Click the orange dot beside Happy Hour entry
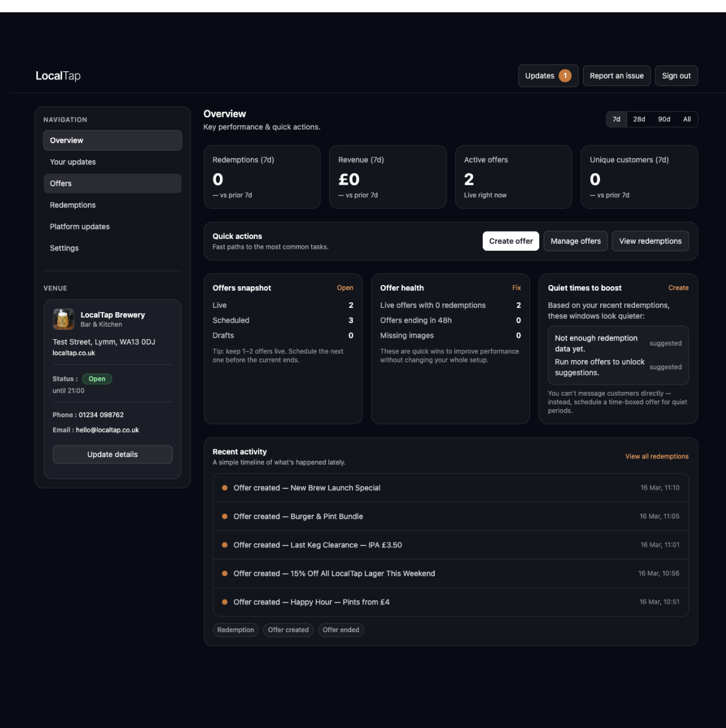The width and height of the screenshot is (726, 728). (x=224, y=601)
